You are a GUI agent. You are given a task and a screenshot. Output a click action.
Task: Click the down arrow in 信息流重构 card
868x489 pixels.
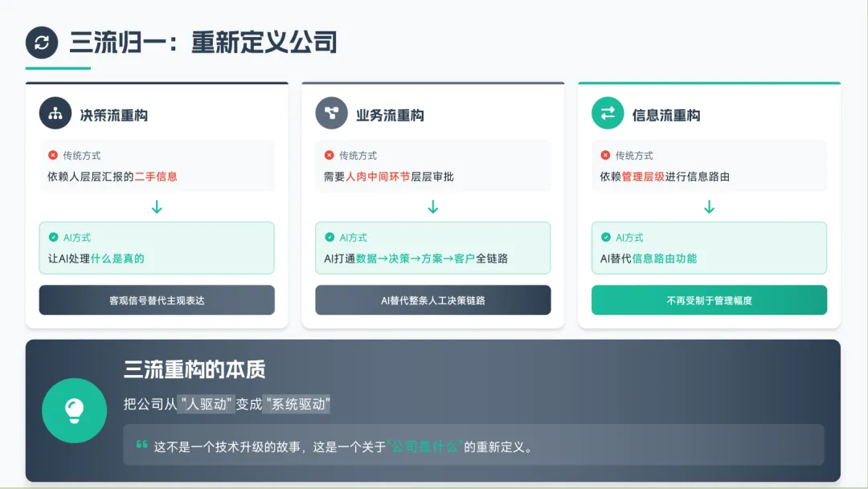coord(709,207)
